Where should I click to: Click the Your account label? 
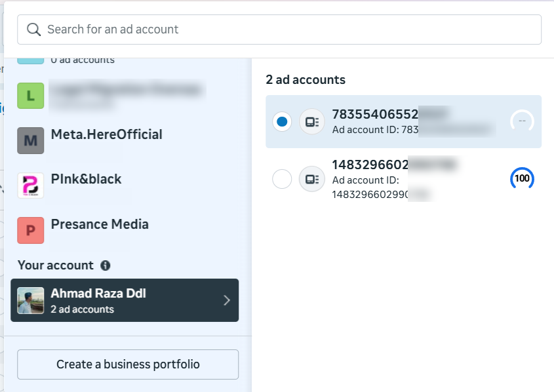click(56, 265)
